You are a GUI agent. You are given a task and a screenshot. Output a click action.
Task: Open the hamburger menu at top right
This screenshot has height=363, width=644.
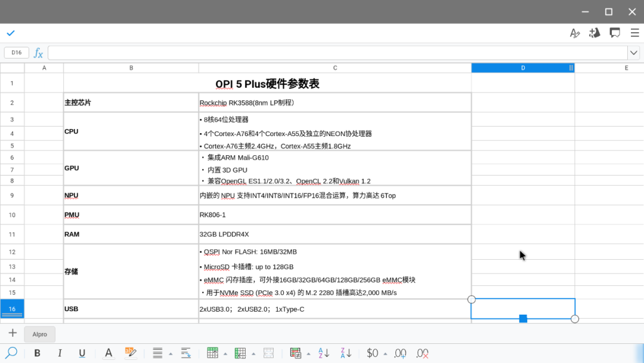tap(635, 33)
